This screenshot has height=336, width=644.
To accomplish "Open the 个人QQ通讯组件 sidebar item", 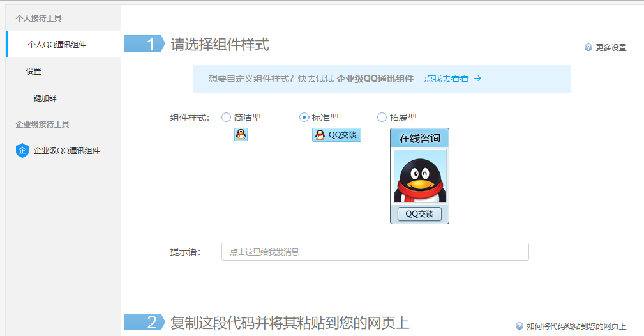I will click(64, 45).
